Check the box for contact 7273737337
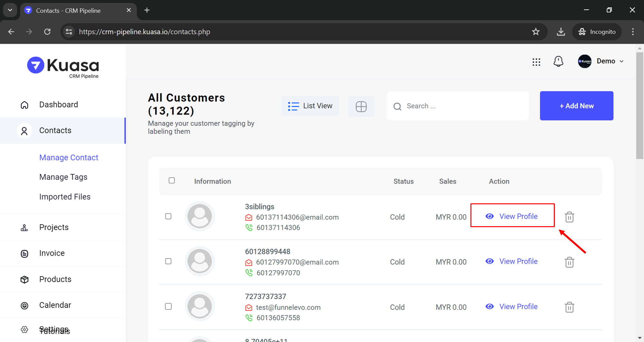This screenshot has height=342, width=644. click(x=168, y=306)
